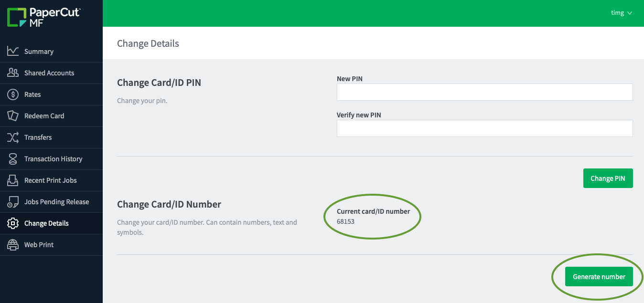
Task: Open Recent Print Jobs
Action: [x=51, y=180]
